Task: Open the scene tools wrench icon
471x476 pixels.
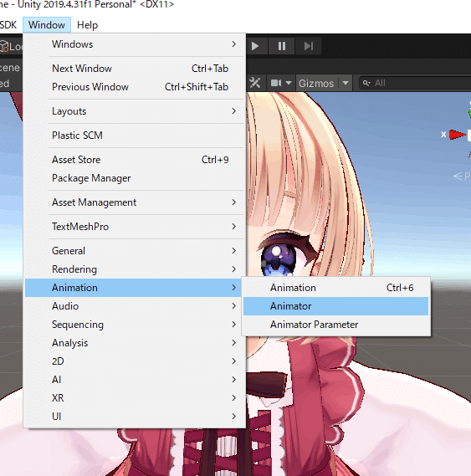Action: (255, 83)
